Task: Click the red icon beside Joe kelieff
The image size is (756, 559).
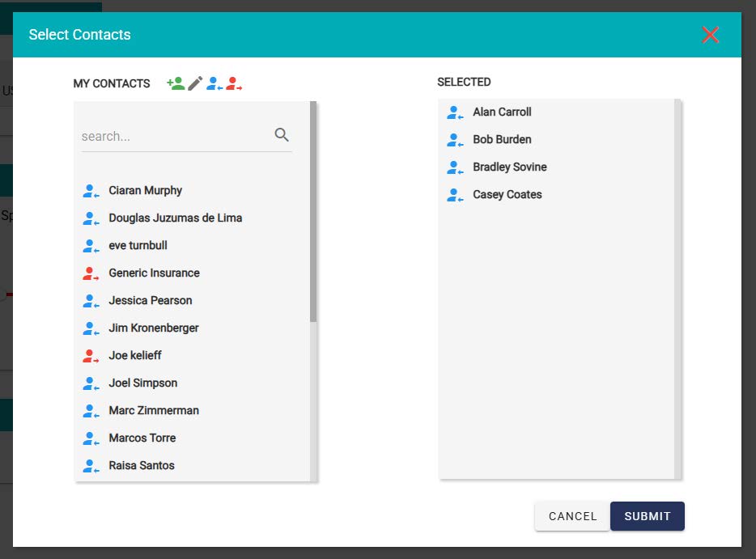Action: tap(91, 356)
